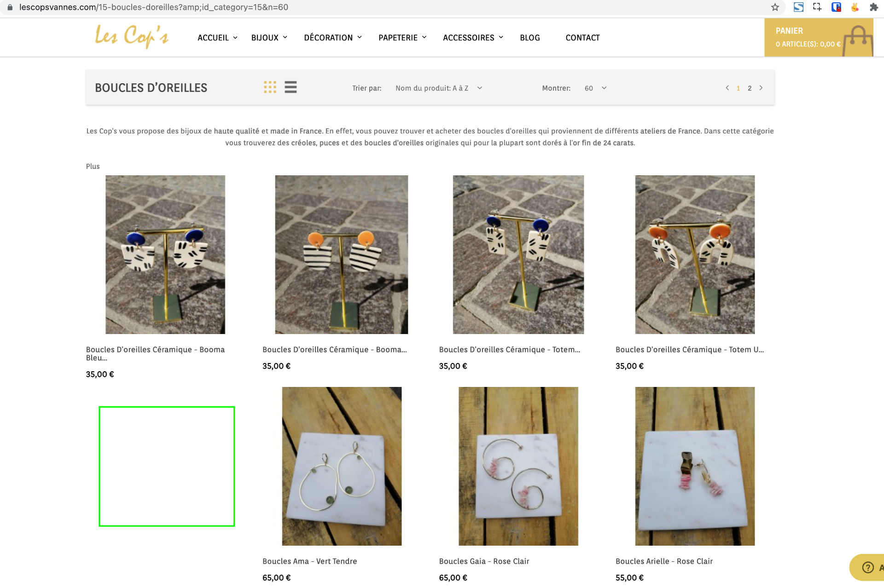884x588 pixels.
Task: Click the browser address bar URL
Action: point(154,7)
